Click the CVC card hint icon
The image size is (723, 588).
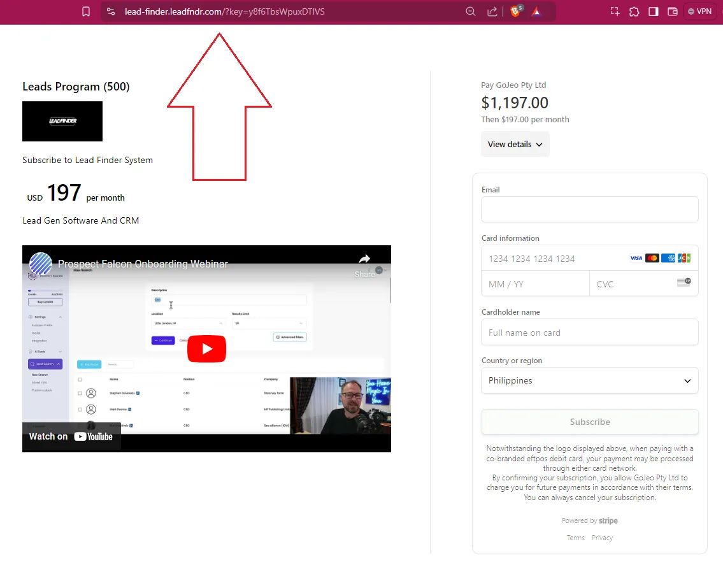pyautogui.click(x=684, y=282)
